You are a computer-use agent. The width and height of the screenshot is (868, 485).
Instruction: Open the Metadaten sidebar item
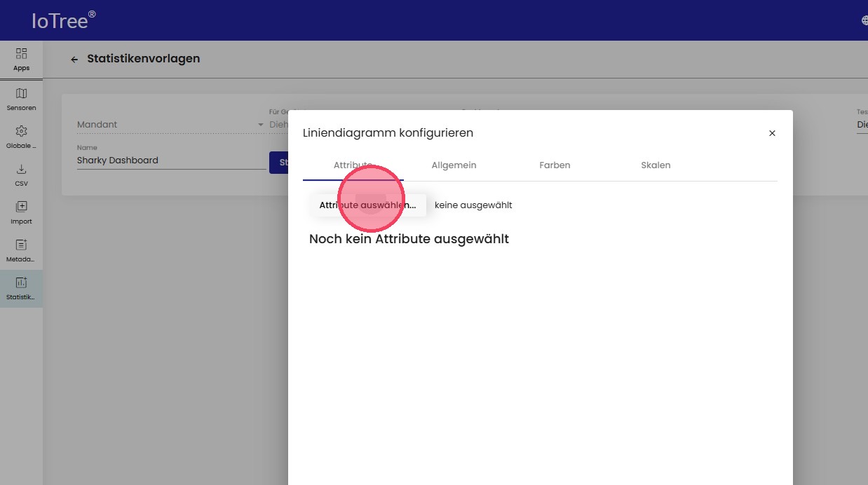tap(21, 250)
